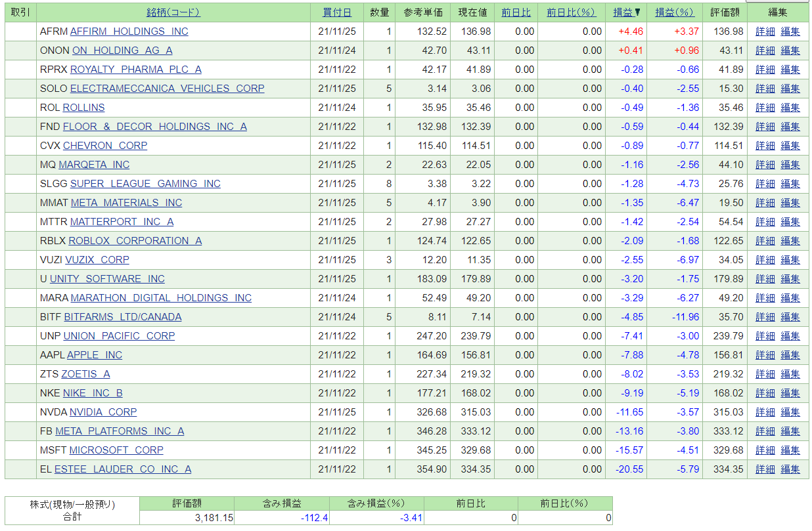Viewport: 812px width, 531px height.
Task: Click the -11.96 loss percentage
Action: click(685, 317)
